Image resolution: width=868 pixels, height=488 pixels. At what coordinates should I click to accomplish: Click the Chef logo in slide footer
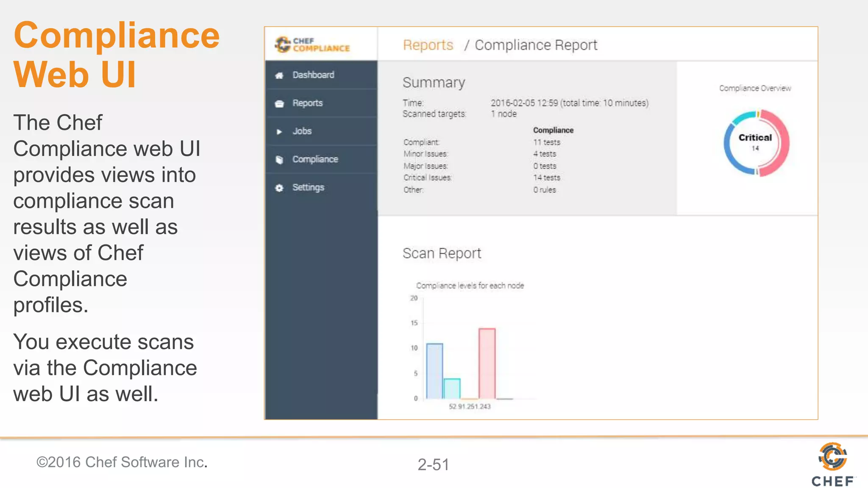coord(833,465)
